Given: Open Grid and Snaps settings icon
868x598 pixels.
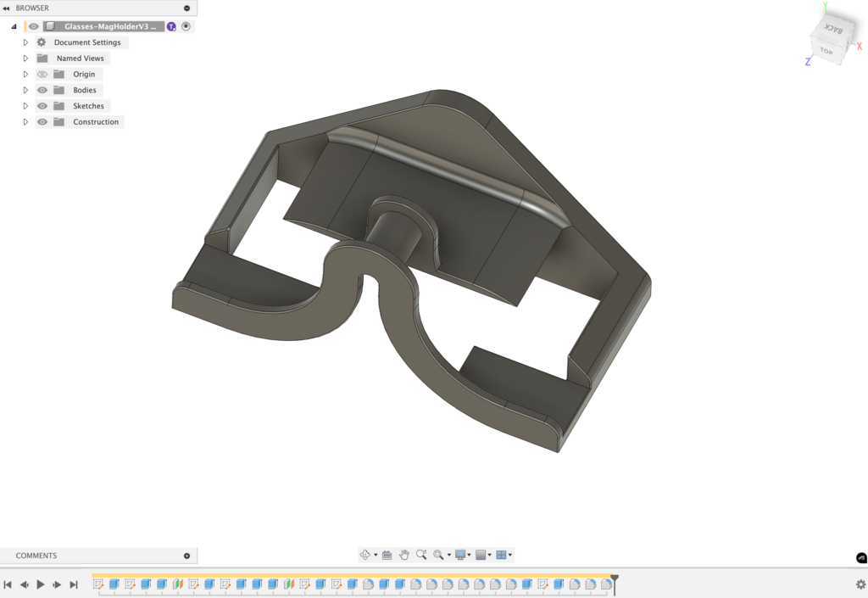Looking at the screenshot, I should pos(481,555).
